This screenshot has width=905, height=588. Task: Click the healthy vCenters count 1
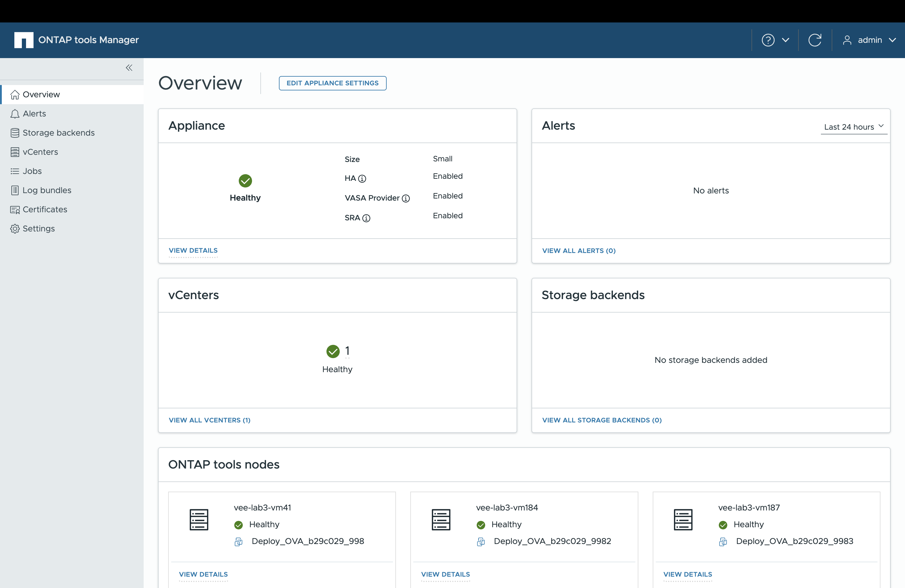pos(347,351)
